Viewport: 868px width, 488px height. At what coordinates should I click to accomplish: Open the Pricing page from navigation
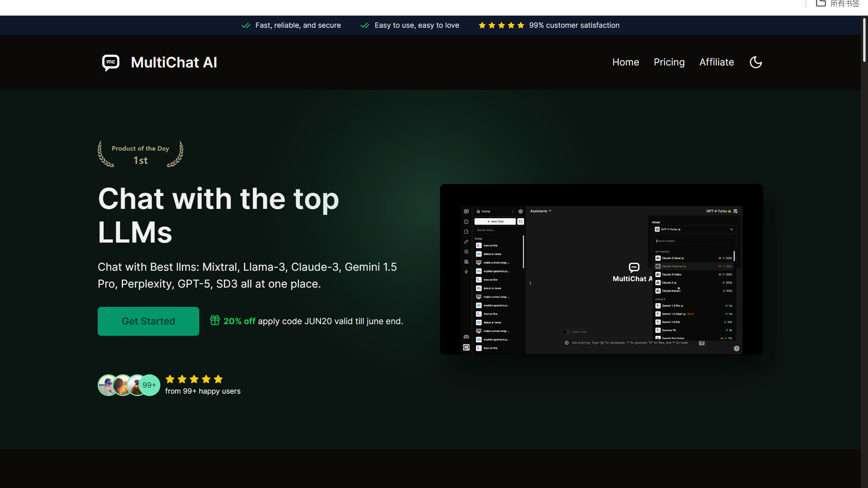[x=669, y=62]
